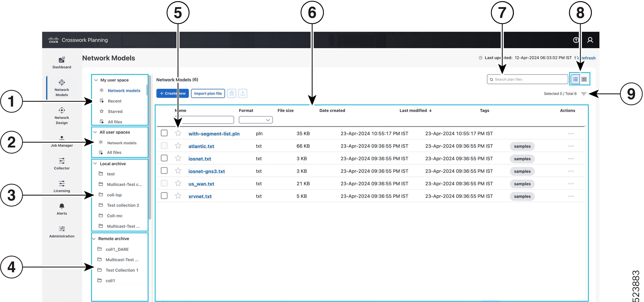The width and height of the screenshot is (644, 302).
Task: Open the table filter icon
Action: [584, 94]
